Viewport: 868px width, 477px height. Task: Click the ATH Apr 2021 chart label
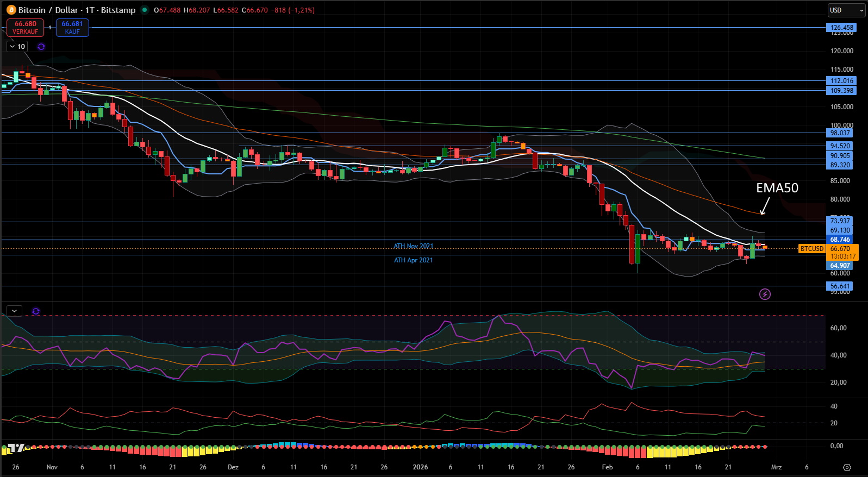point(414,260)
